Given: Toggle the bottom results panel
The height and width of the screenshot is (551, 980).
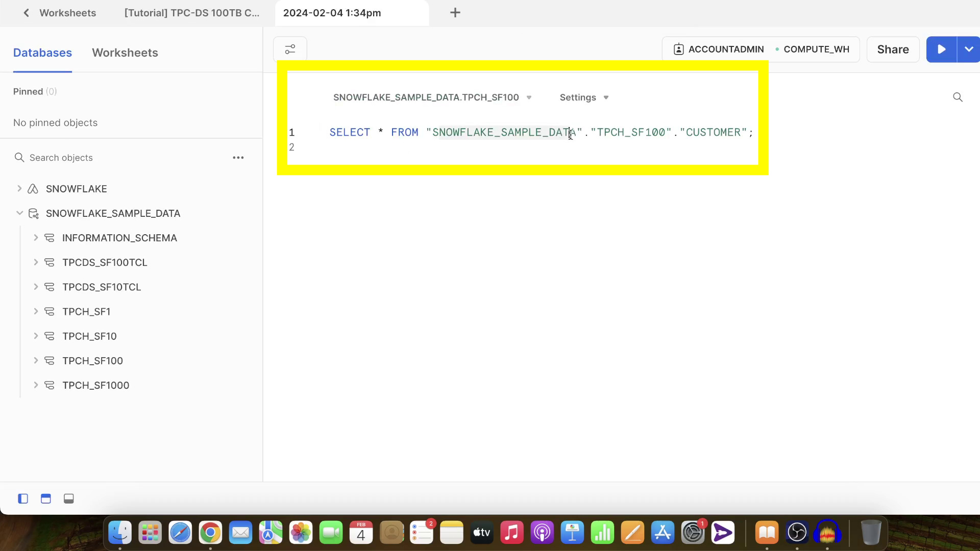Looking at the screenshot, I should pos(69,498).
